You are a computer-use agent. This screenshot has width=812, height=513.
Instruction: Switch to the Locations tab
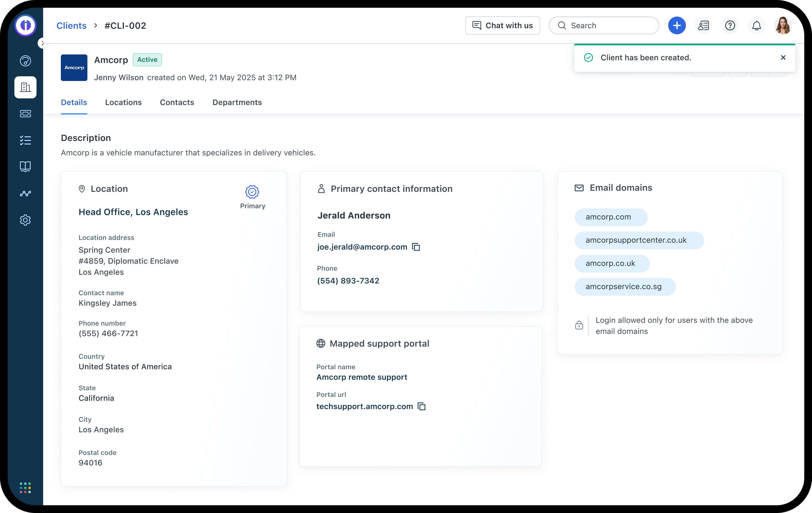click(123, 103)
